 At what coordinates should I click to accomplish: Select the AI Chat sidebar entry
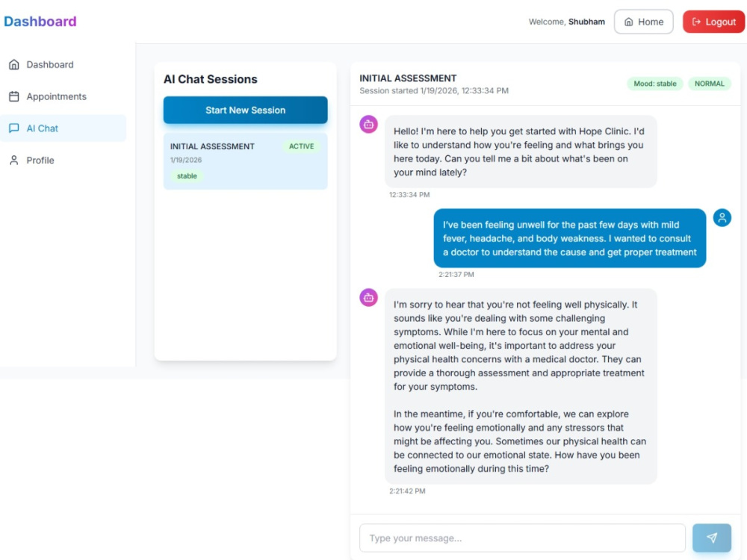pos(63,128)
